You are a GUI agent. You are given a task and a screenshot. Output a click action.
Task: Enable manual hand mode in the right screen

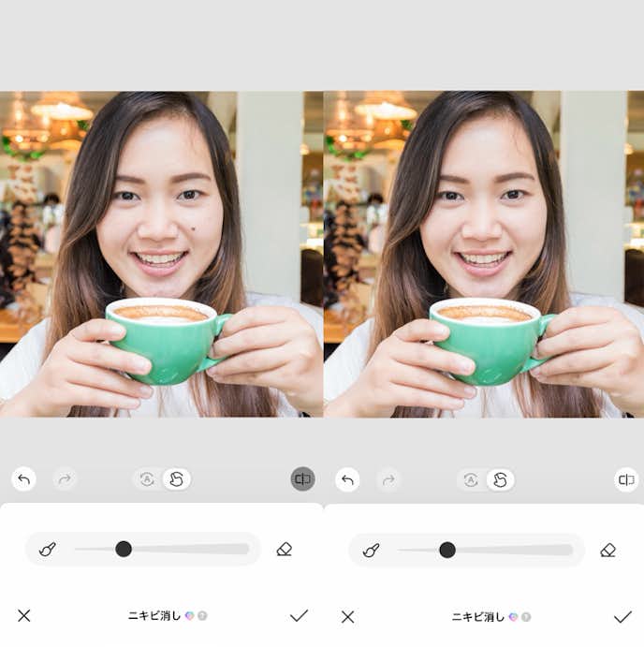click(x=500, y=479)
